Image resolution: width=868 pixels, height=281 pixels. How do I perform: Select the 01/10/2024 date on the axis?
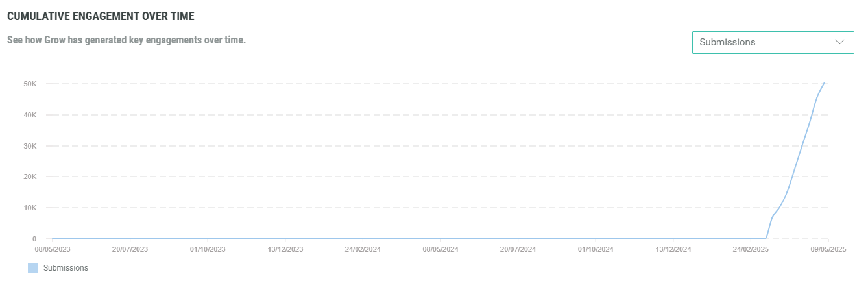pyautogui.click(x=596, y=249)
